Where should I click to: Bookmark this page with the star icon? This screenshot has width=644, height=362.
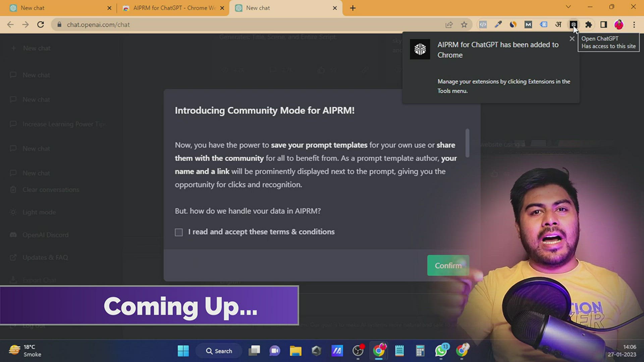pyautogui.click(x=464, y=24)
